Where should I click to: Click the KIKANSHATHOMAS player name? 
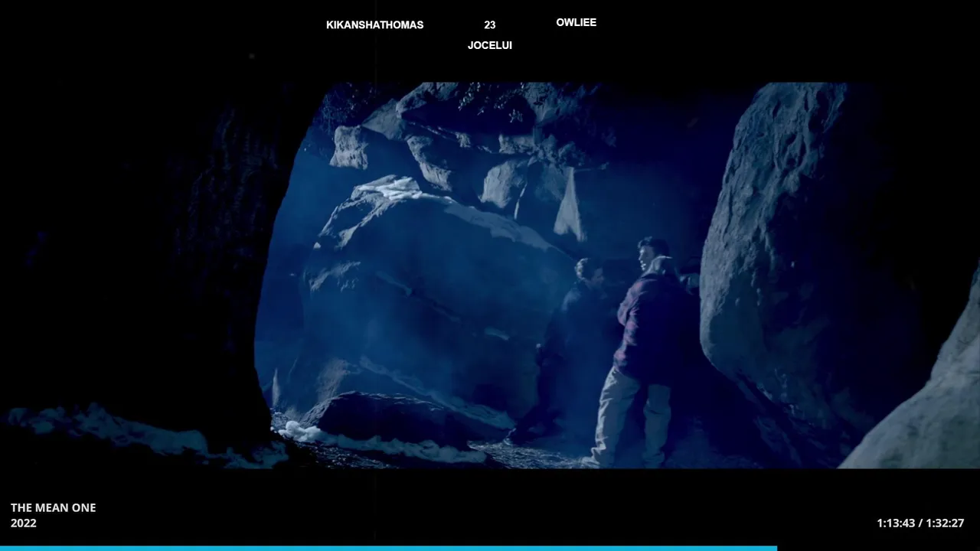point(374,25)
